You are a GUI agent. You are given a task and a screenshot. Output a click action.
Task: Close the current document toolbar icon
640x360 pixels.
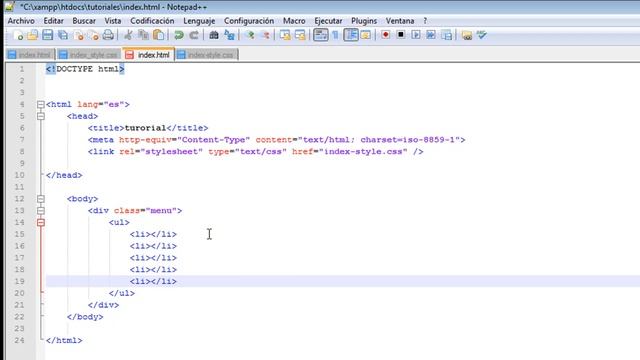tap(79, 36)
